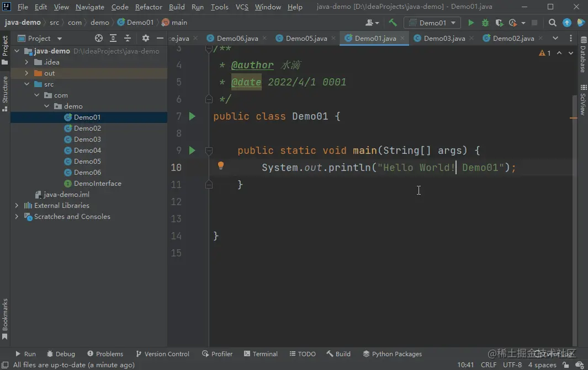Open the Bookmarks tool window
This screenshot has height=370, width=588.
pyautogui.click(x=5, y=319)
